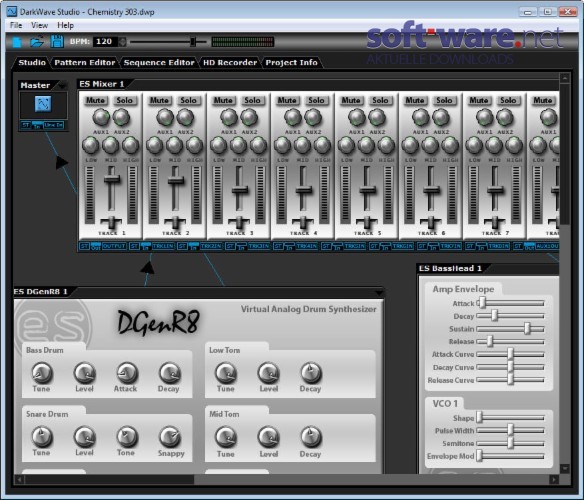The height and width of the screenshot is (500, 584).
Task: Click the VCO 1 Pulse Width slider handle
Action: pyautogui.click(x=511, y=430)
